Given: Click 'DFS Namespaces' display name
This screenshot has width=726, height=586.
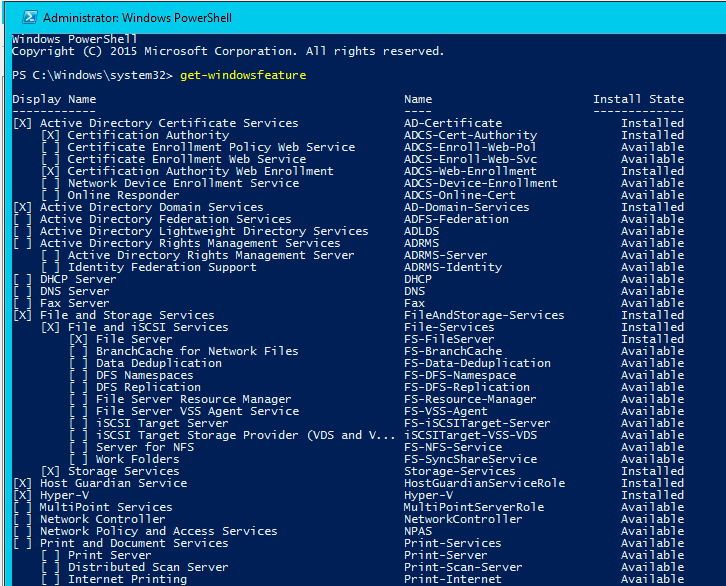Looking at the screenshot, I should pos(144,375).
